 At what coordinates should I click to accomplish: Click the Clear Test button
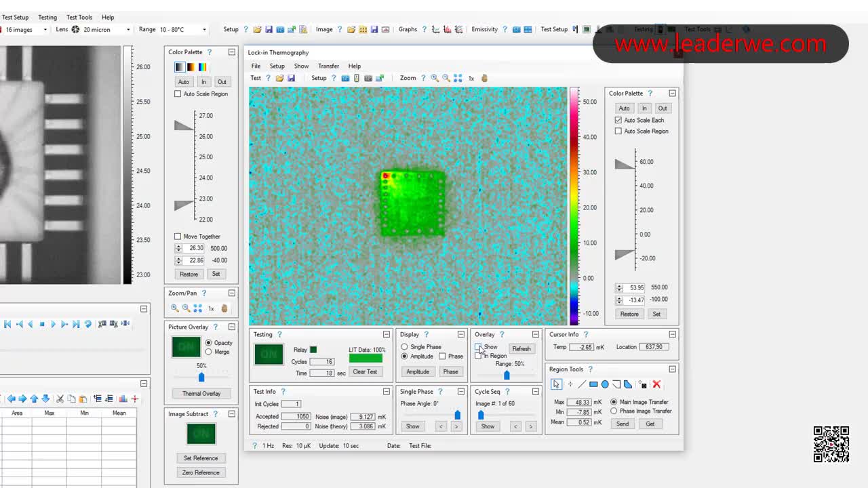(365, 371)
